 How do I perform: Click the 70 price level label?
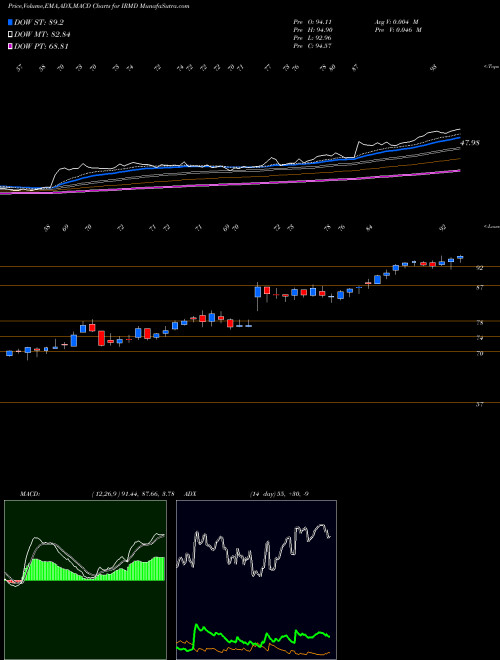(x=479, y=354)
